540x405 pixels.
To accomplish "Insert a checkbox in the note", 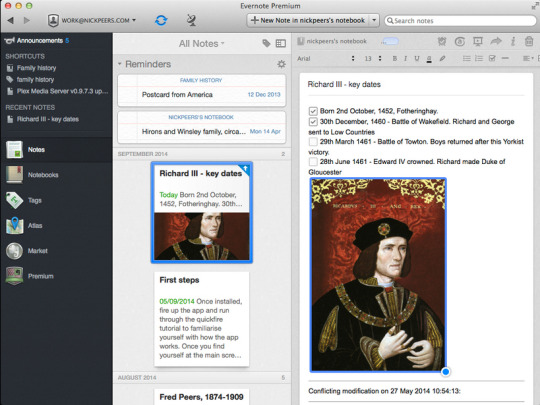I will click(x=492, y=59).
